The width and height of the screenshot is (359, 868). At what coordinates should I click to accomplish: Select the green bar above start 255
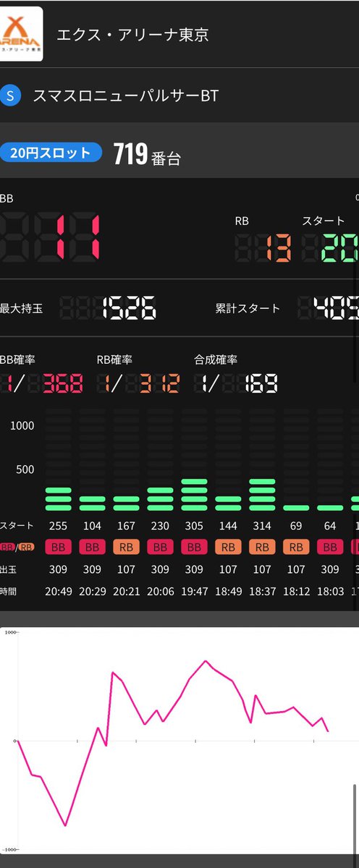tap(58, 499)
